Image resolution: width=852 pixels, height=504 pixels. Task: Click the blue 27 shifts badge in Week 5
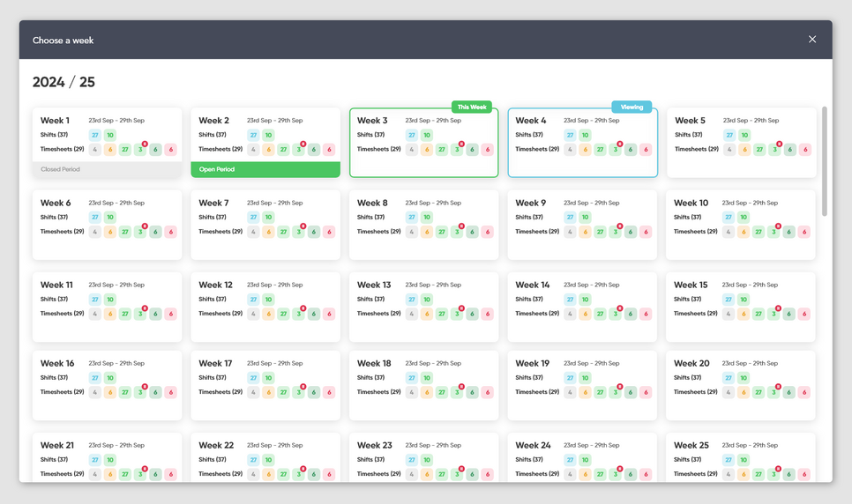coord(729,135)
